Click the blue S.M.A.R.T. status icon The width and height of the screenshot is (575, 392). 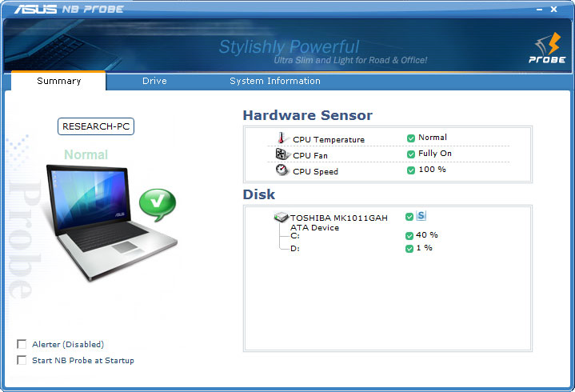(421, 216)
